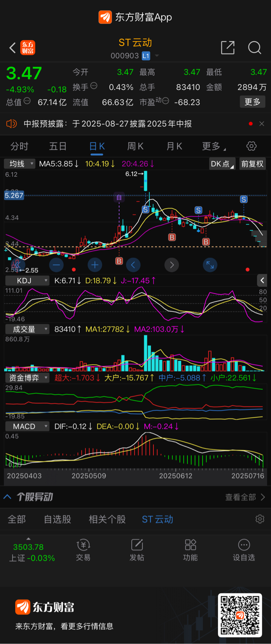
Task: Tap the ST云动 stock title
Action: coord(135,43)
